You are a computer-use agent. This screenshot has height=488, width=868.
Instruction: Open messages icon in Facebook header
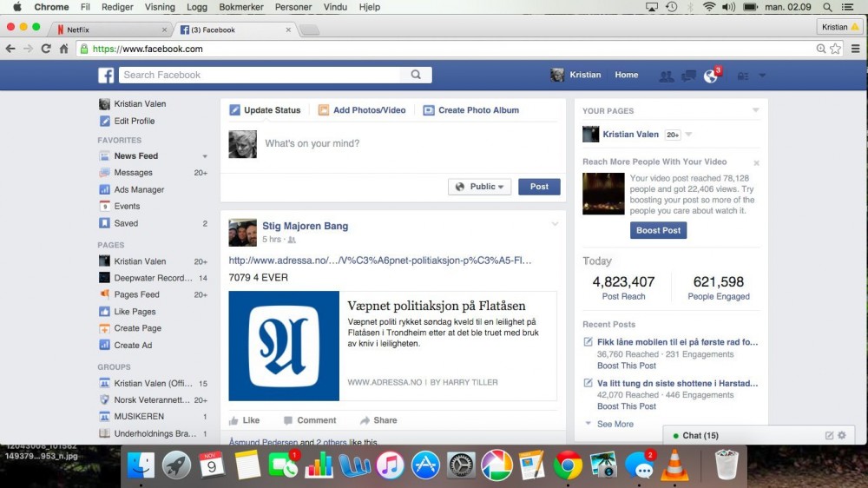688,76
